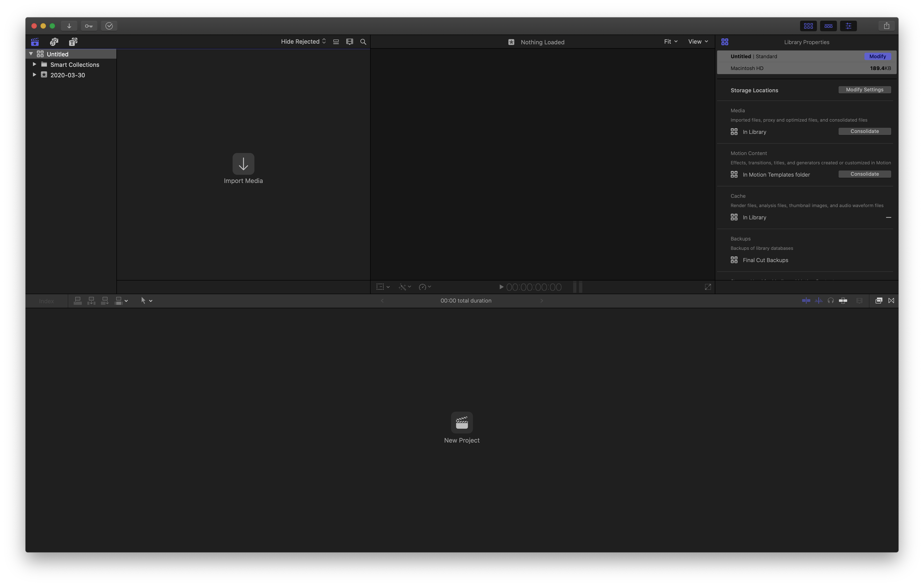Toggle audio skimming in timeline
The height and width of the screenshot is (586, 924).
click(819, 301)
